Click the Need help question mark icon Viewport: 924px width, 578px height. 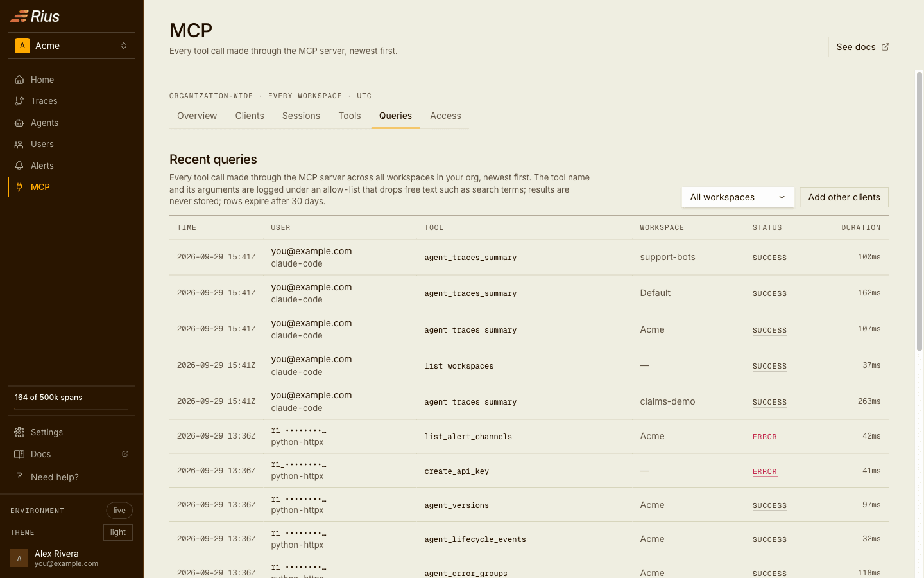coord(19,477)
